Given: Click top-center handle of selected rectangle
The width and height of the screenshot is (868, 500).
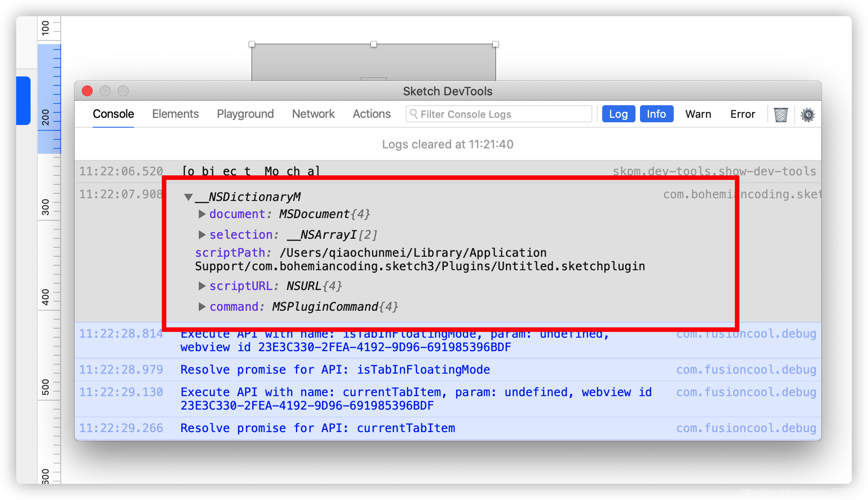Looking at the screenshot, I should coord(374,44).
